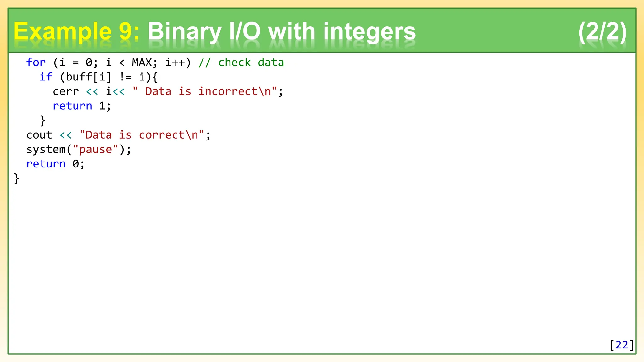
Task: Click the 'if' keyword in code
Action: (46, 77)
